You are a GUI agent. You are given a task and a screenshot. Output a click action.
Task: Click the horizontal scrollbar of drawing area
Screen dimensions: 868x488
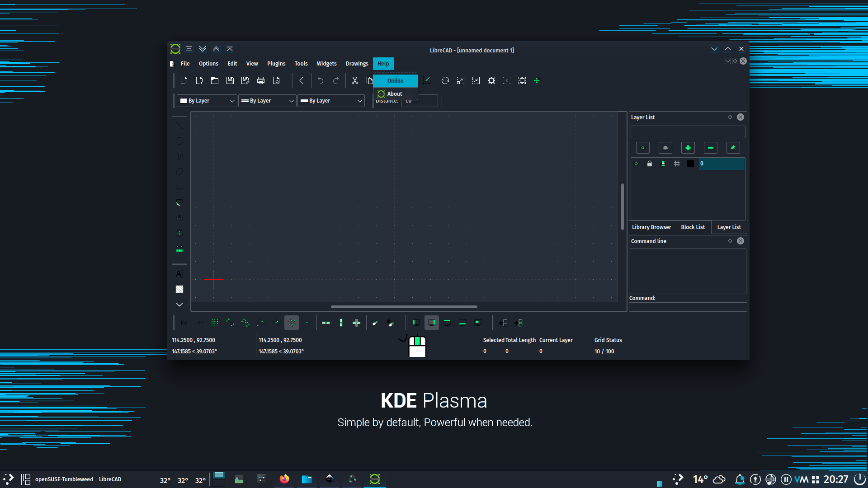pos(404,307)
